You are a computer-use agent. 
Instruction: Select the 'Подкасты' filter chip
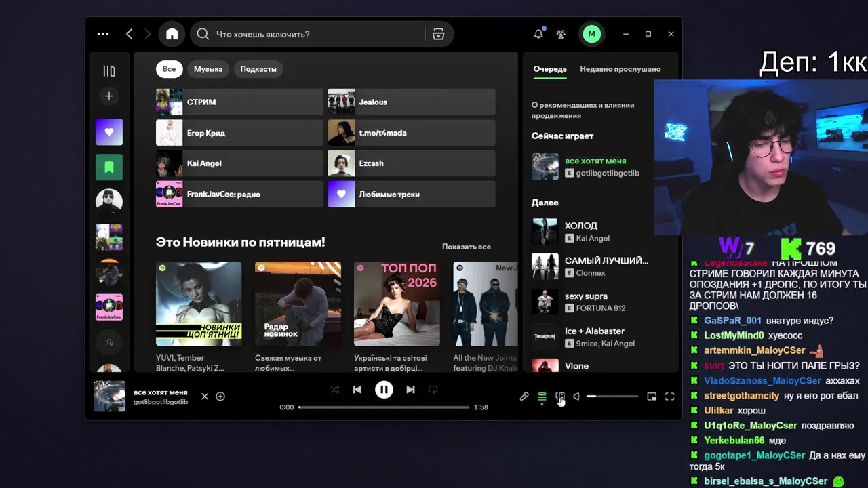click(x=258, y=69)
